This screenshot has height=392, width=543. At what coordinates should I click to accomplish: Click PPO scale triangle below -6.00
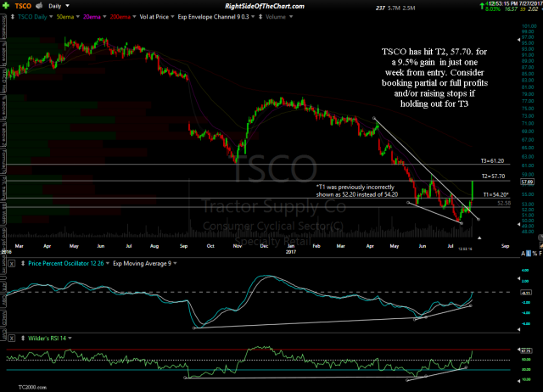[x=518, y=329]
